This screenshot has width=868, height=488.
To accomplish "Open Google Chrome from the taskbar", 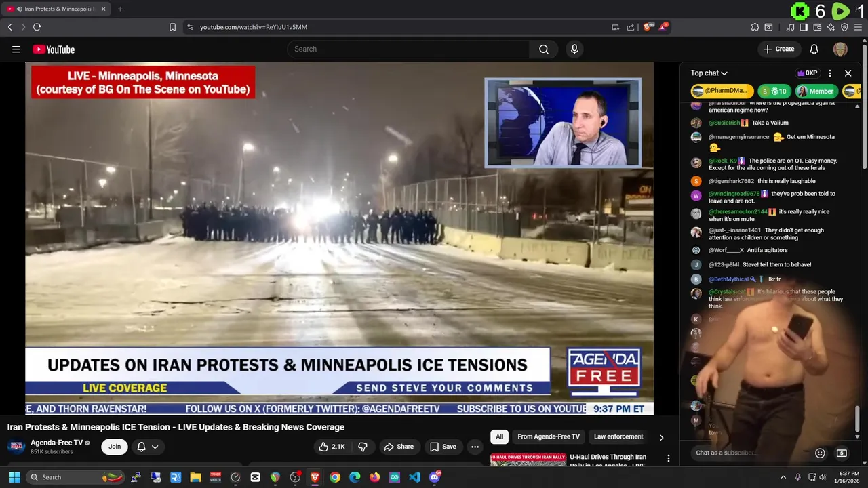I will (334, 477).
